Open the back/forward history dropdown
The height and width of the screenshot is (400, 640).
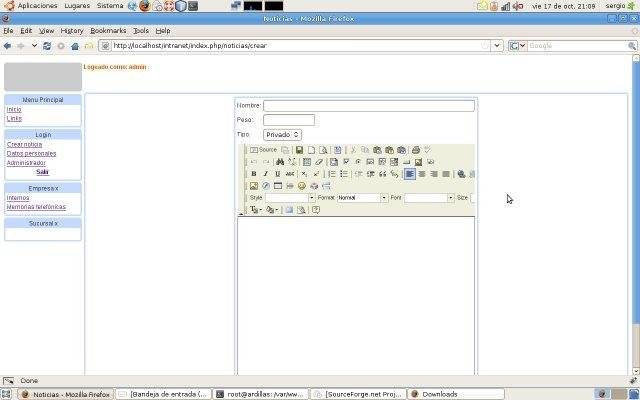coord(34,46)
